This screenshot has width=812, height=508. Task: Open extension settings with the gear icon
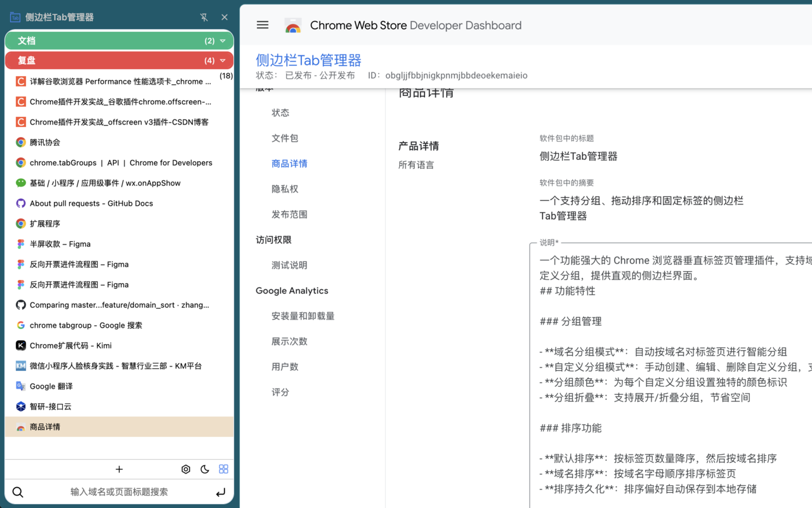click(x=185, y=469)
